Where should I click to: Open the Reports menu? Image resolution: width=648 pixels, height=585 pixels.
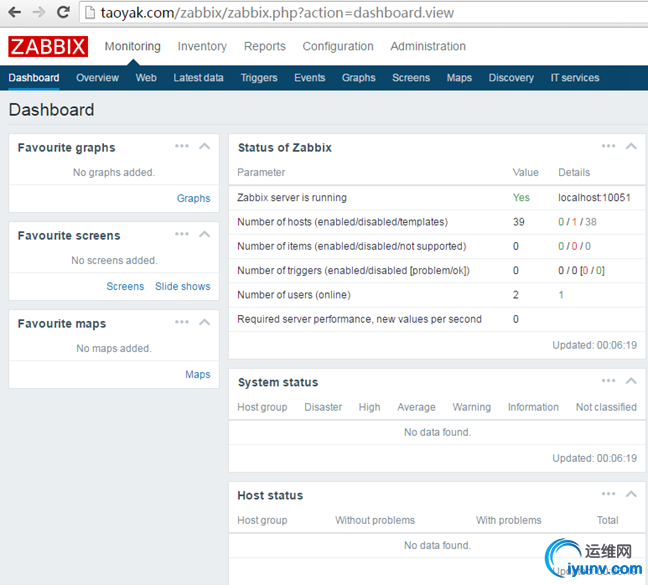pos(264,46)
